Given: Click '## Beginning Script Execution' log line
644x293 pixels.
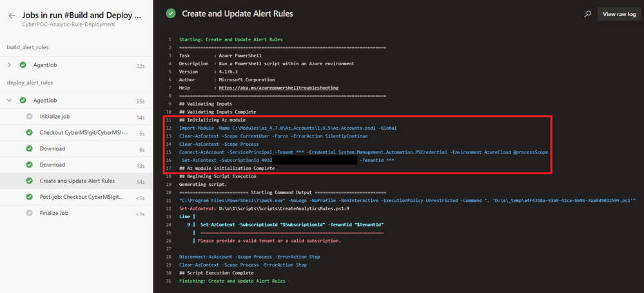Looking at the screenshot, I should [217, 176].
